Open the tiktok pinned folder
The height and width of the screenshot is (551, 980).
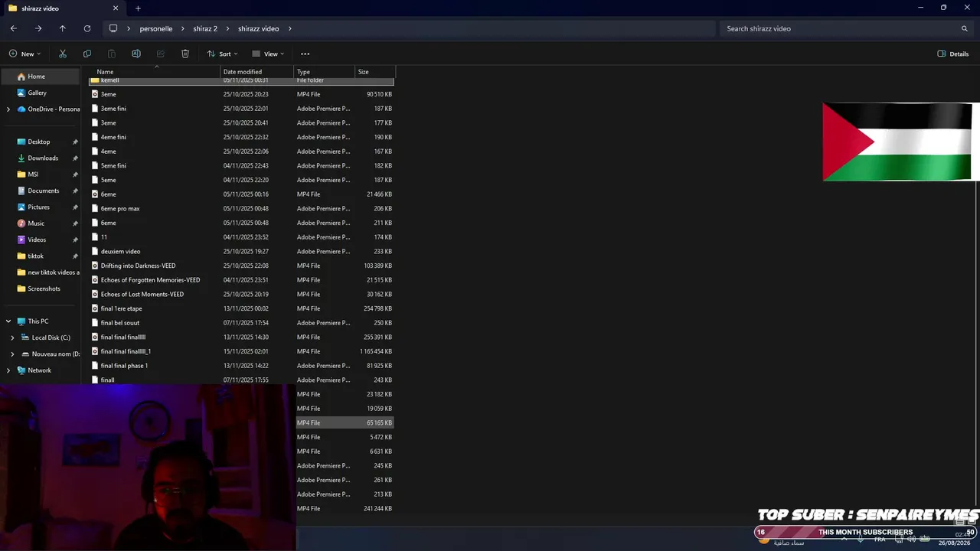click(x=35, y=256)
